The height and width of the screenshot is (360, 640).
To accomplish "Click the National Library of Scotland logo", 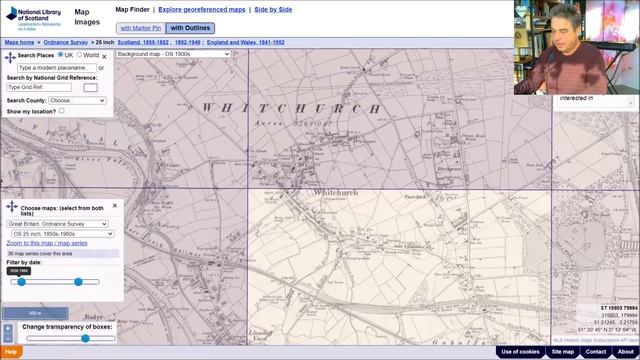I will point(33,18).
